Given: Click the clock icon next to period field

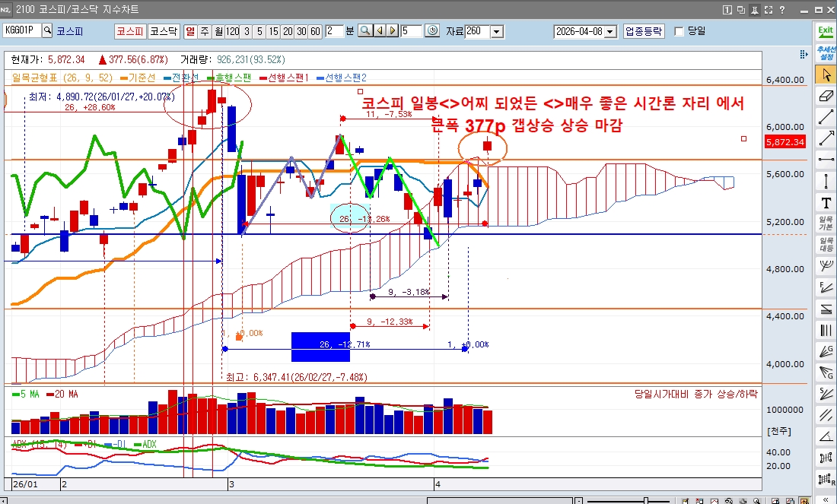Looking at the screenshot, I should coord(432,31).
